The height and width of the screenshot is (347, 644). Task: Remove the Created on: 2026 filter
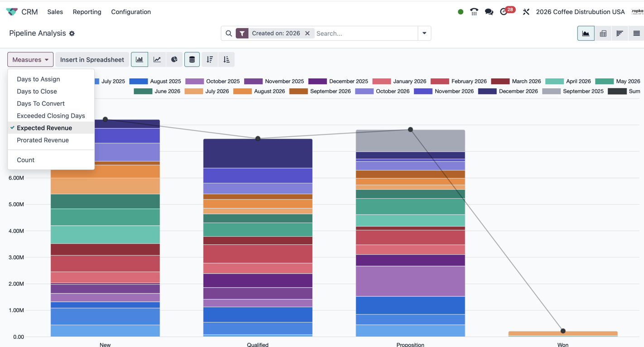pos(308,33)
